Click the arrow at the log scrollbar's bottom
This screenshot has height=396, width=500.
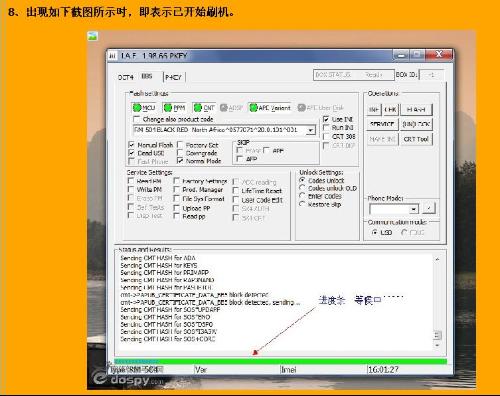(x=437, y=346)
